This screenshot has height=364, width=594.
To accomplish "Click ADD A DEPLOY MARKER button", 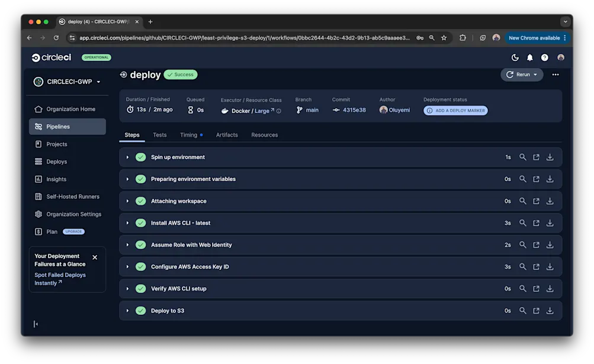I will (455, 111).
